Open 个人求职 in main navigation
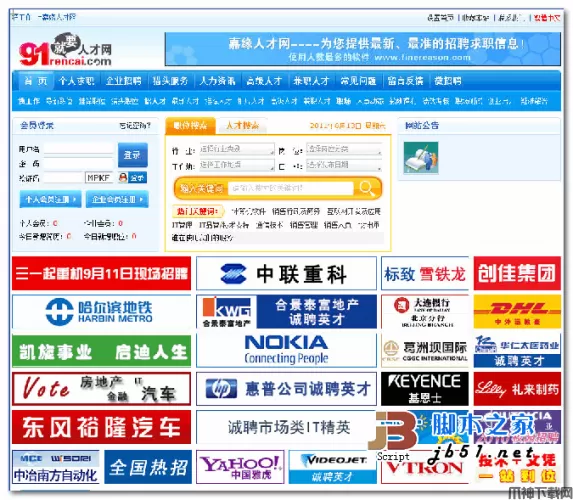573x500 pixels. pyautogui.click(x=77, y=81)
